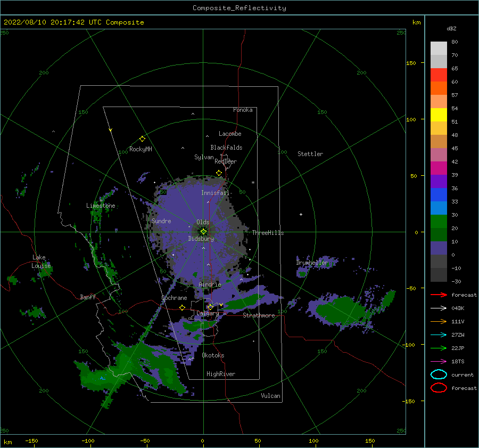479x448 pixels.
Task: Click the green reflectivity echo east of Drumheller
Action: (341, 311)
